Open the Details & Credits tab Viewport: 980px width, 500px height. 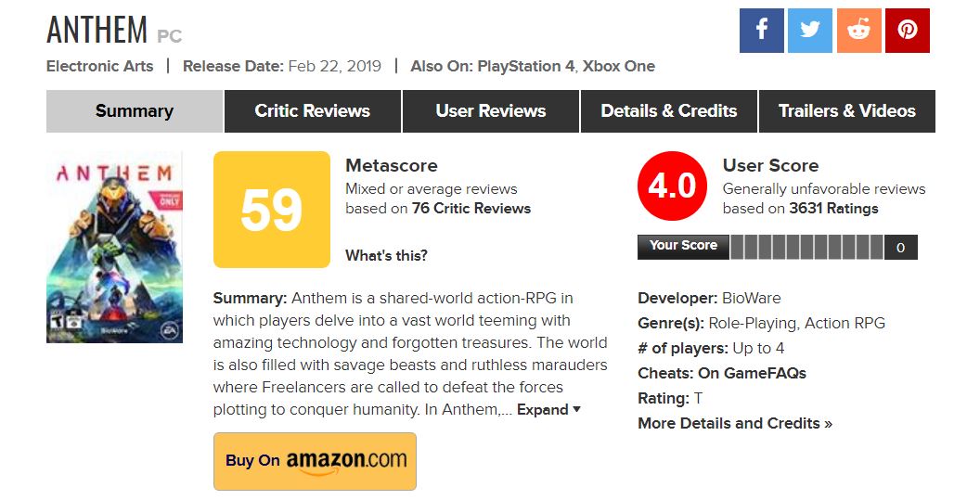click(x=668, y=111)
